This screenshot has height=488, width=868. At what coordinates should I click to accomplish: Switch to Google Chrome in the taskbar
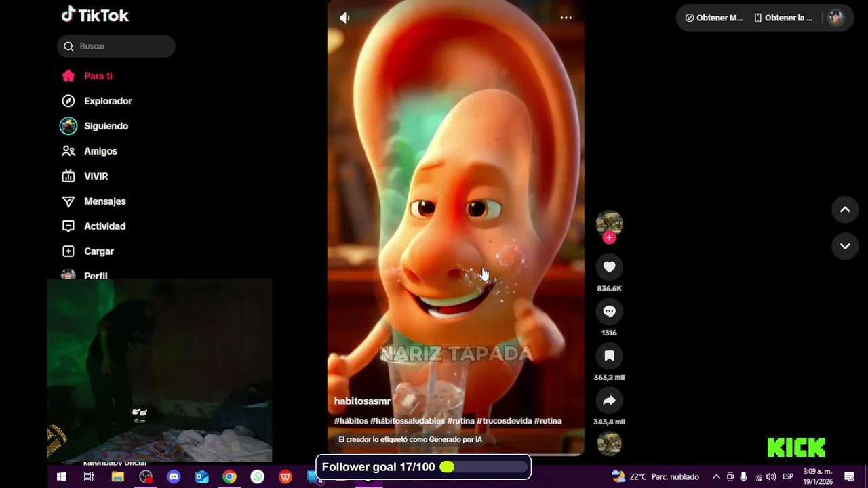[229, 477]
